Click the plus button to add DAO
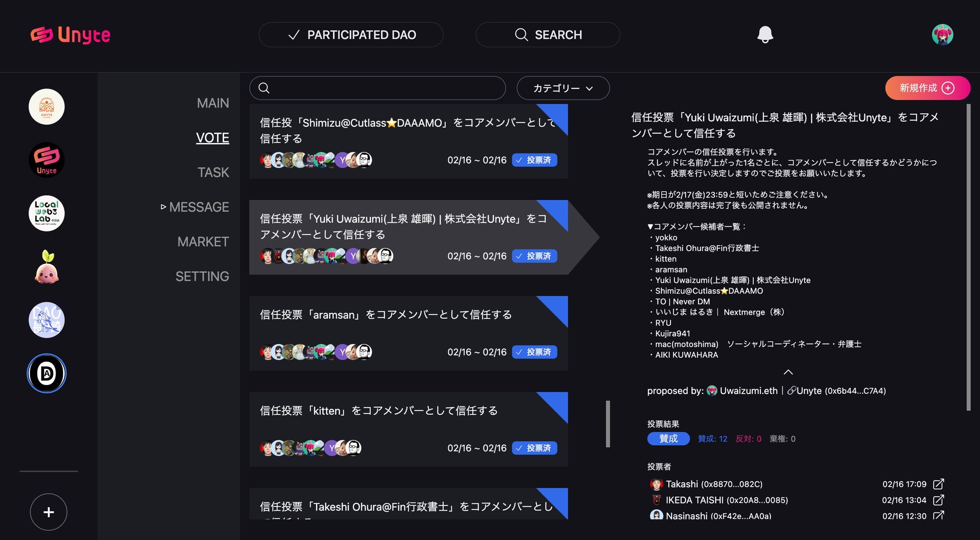The height and width of the screenshot is (540, 980). coord(49,512)
